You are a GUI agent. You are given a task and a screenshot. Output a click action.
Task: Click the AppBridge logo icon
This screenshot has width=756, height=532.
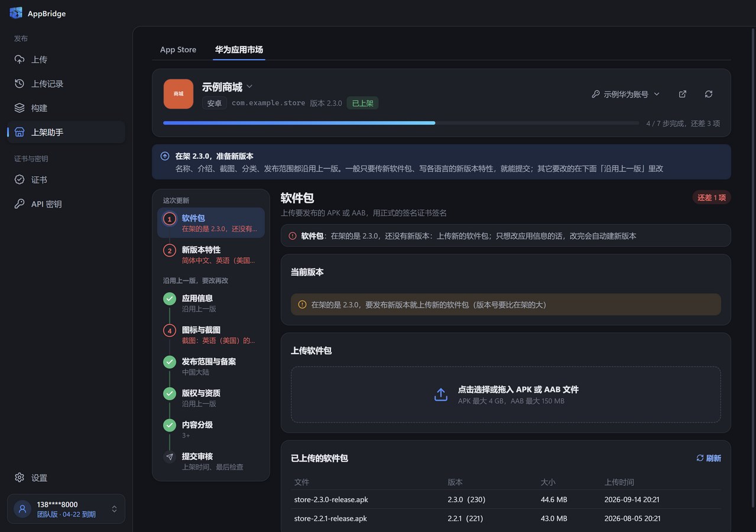16,13
